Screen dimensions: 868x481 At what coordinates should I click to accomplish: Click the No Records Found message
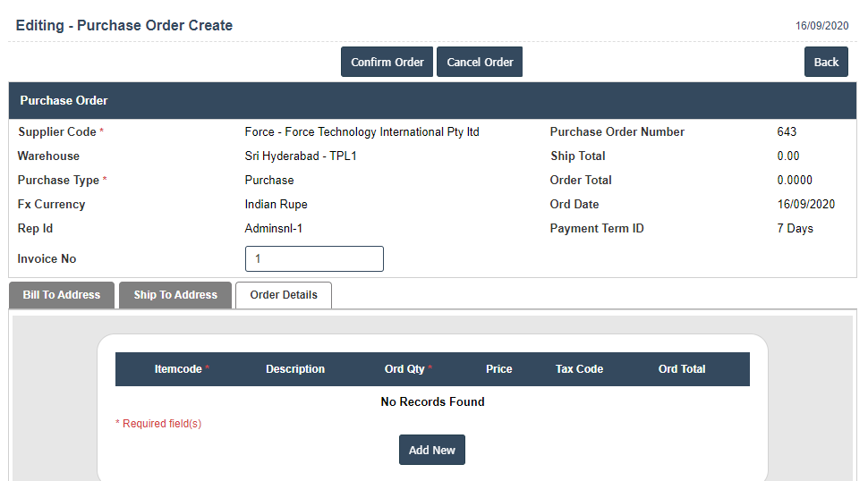click(x=432, y=402)
